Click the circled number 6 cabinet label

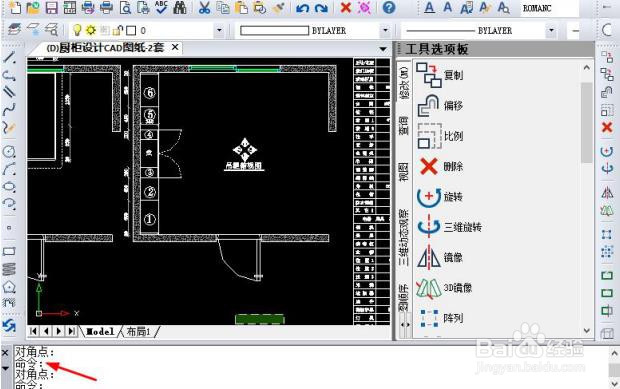pyautogui.click(x=149, y=93)
